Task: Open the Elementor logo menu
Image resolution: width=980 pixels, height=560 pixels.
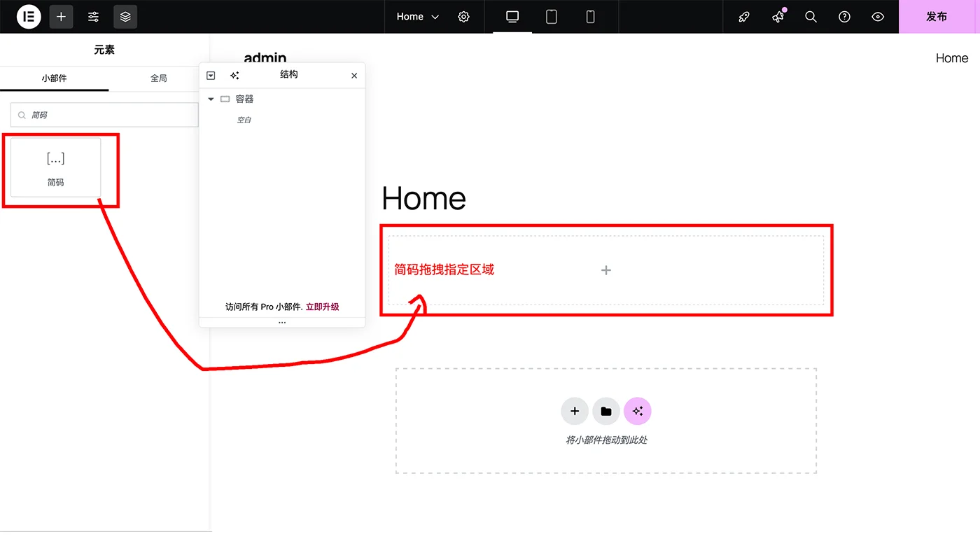Action: [x=28, y=16]
